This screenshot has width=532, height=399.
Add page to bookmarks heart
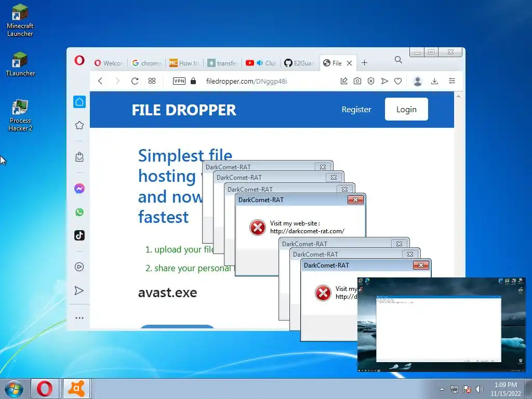(398, 81)
